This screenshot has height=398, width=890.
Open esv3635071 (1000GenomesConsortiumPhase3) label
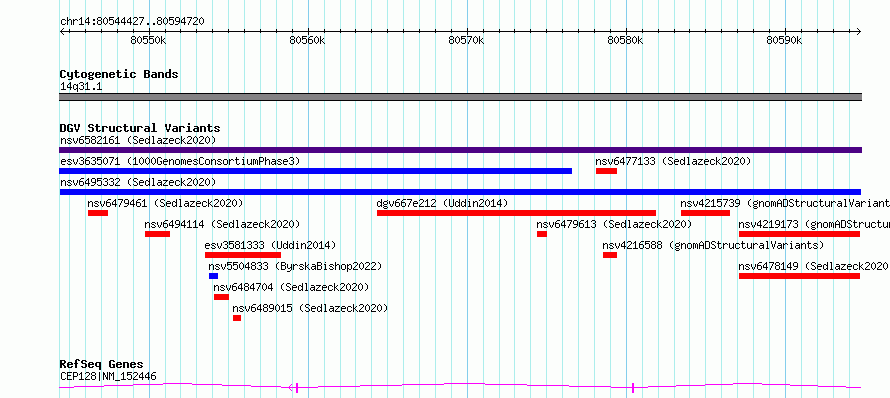coord(180,161)
